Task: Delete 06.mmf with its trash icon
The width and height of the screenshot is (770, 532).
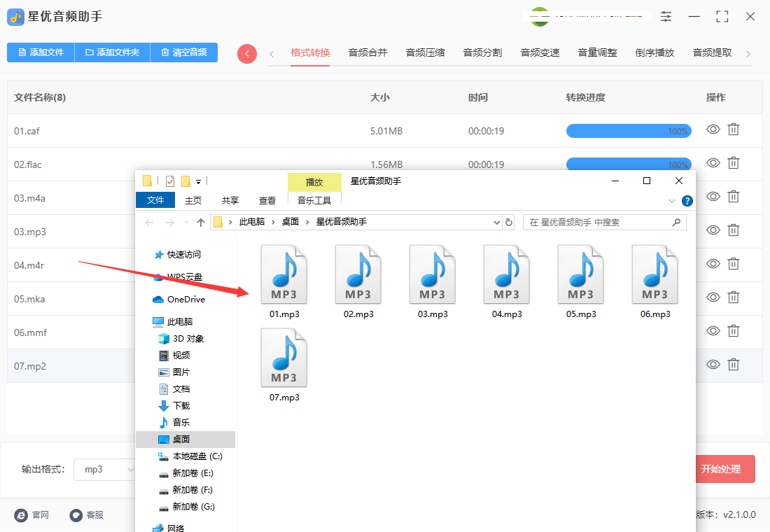Action: point(733,330)
